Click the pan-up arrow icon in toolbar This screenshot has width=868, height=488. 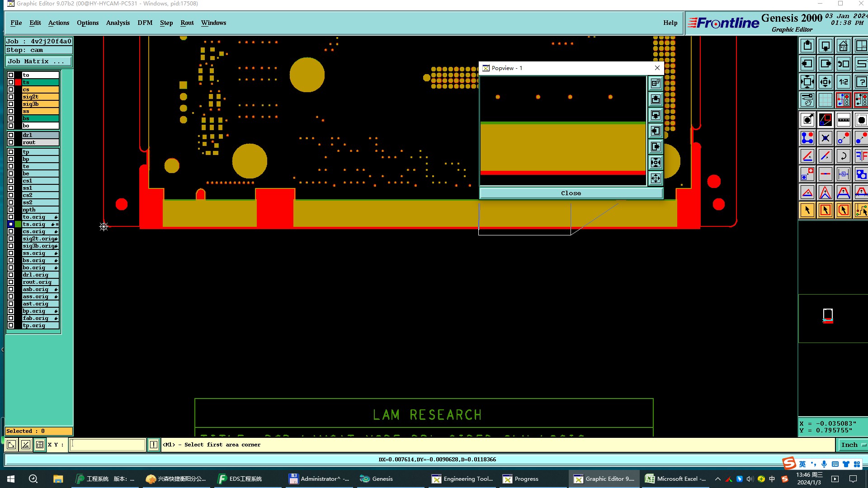pos(807,46)
